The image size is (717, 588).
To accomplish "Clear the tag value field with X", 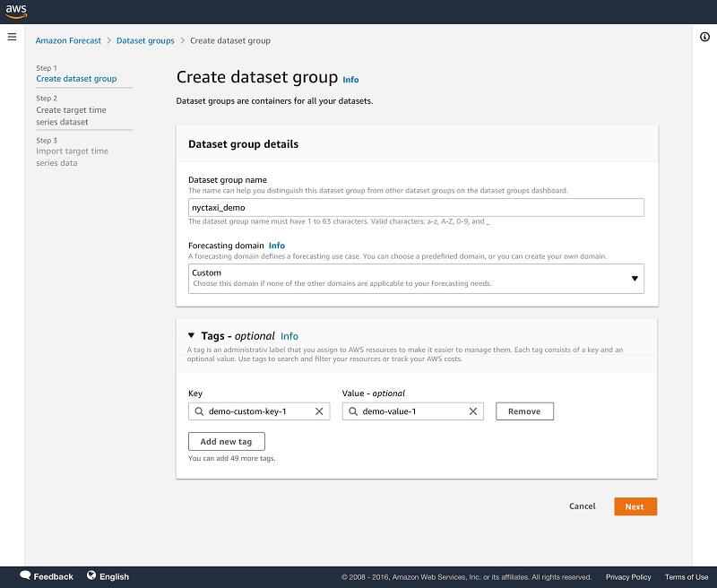I will pyautogui.click(x=473, y=411).
